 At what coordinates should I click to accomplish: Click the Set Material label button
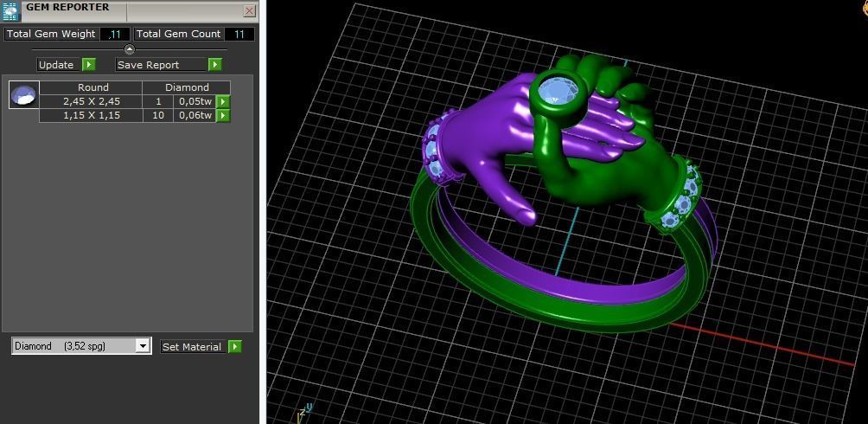[194, 347]
